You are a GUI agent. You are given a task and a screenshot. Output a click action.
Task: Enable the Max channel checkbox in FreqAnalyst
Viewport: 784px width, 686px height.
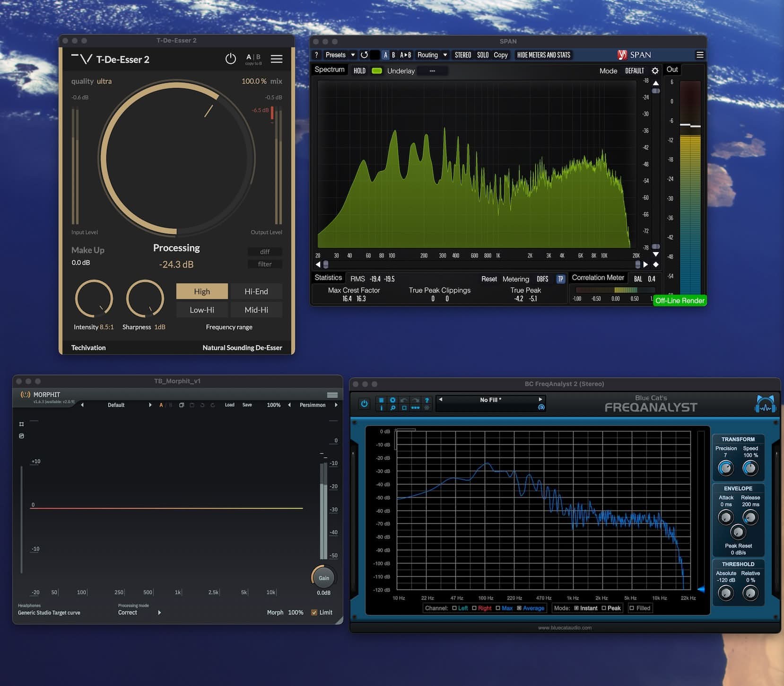pos(498,608)
